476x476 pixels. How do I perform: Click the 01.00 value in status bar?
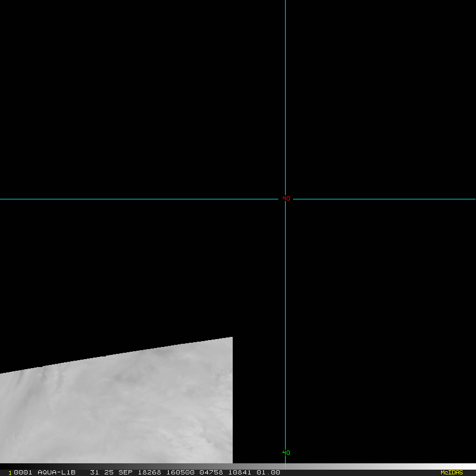click(x=269, y=473)
